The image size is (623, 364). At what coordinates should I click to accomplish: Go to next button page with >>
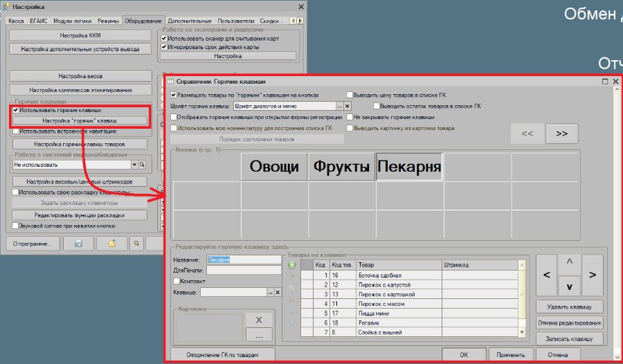pos(562,134)
